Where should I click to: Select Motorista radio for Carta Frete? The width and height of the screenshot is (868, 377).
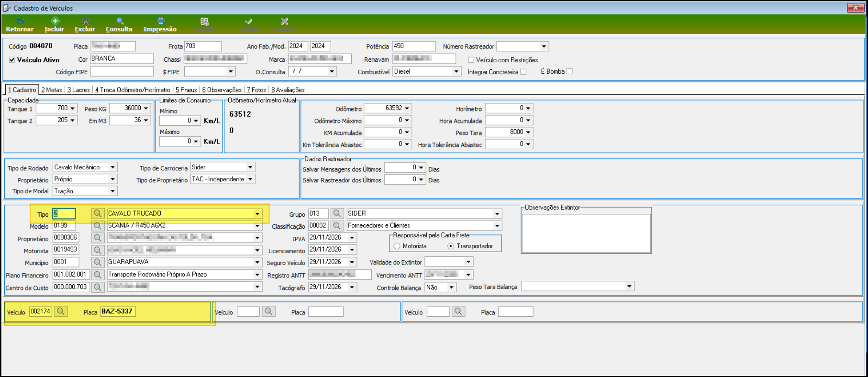pyautogui.click(x=397, y=246)
